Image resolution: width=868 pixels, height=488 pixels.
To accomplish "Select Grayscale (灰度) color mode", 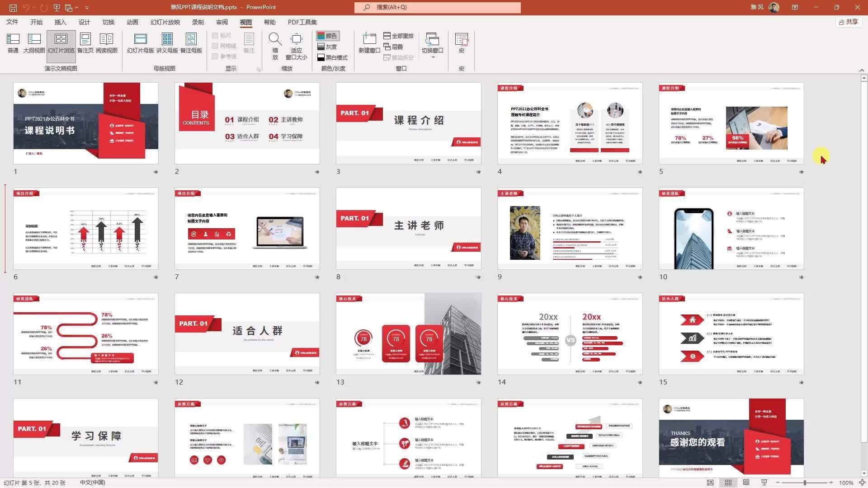I will pos(327,47).
